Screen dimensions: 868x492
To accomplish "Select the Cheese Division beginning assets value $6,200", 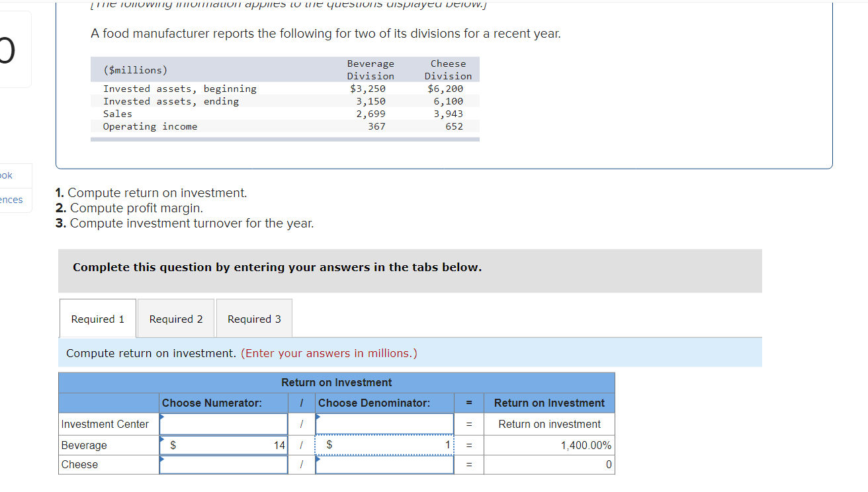I will pos(445,89).
